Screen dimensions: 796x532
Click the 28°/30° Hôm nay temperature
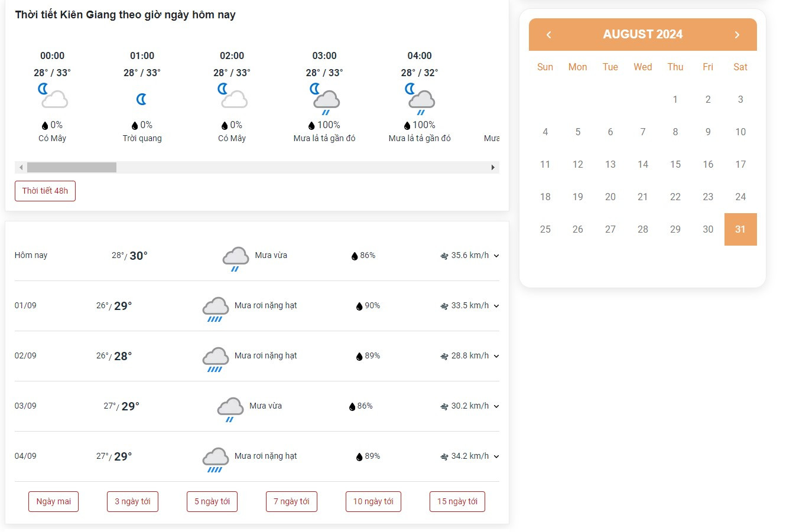tap(129, 256)
